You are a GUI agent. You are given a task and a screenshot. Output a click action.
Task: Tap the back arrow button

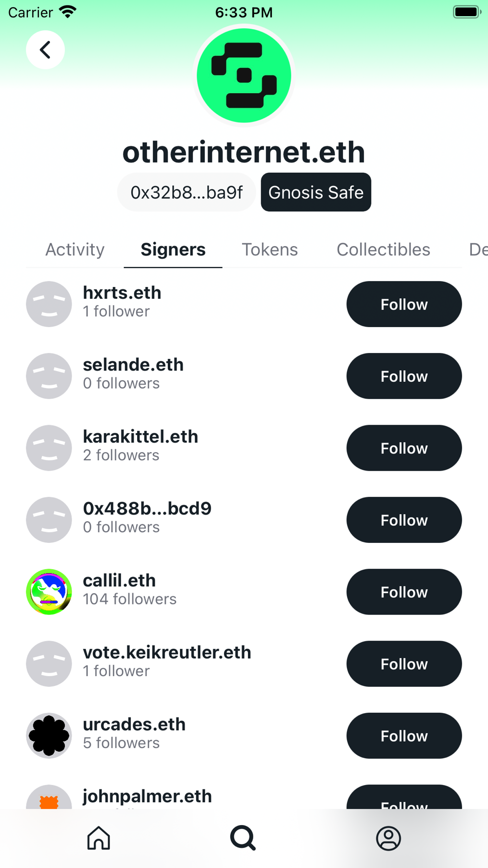tap(45, 50)
